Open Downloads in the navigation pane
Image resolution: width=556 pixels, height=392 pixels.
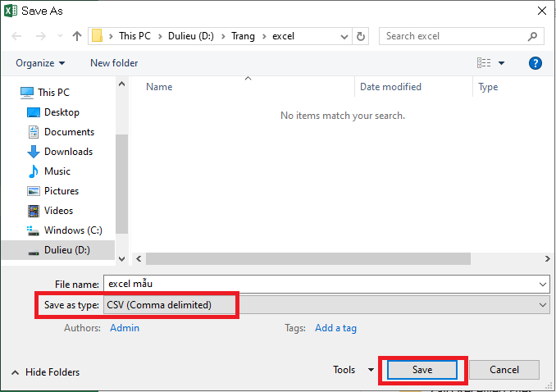(68, 152)
